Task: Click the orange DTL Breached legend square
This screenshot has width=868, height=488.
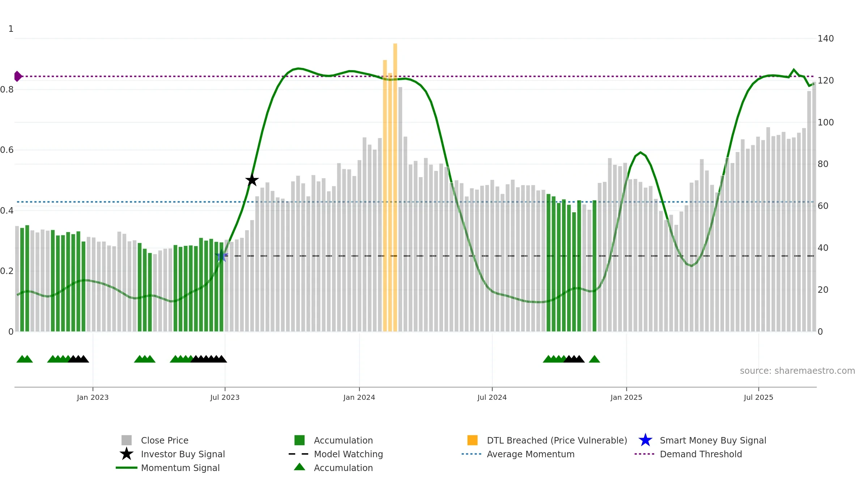Action: pos(472,440)
